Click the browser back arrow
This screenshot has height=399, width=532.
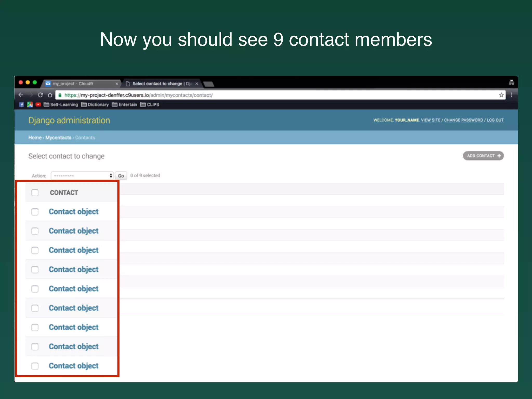pyautogui.click(x=21, y=95)
